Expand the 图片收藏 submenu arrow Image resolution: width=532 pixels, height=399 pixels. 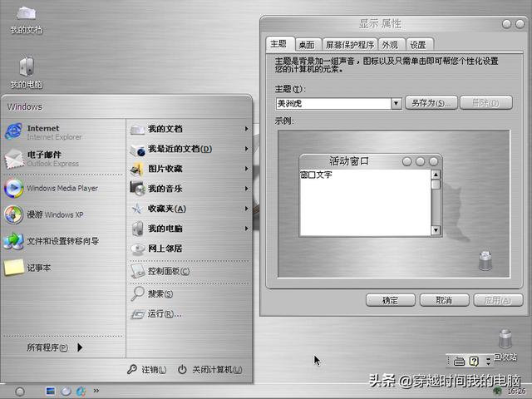[x=247, y=169]
